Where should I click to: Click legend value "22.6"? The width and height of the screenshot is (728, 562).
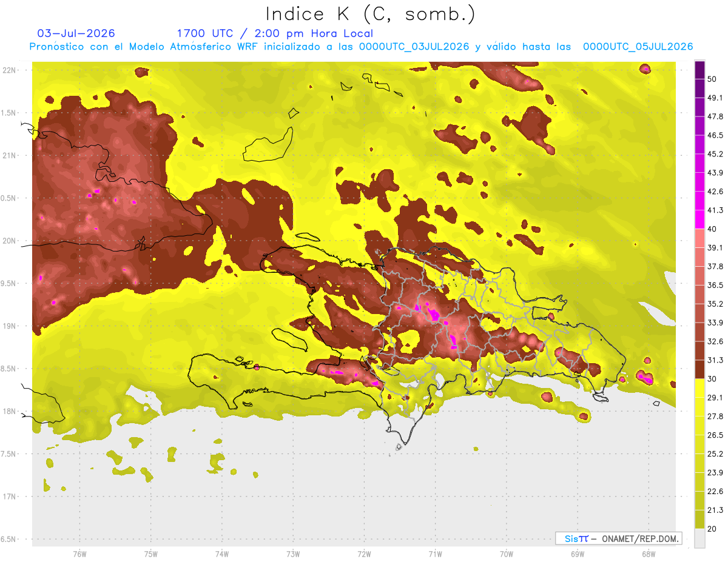pyautogui.click(x=715, y=492)
